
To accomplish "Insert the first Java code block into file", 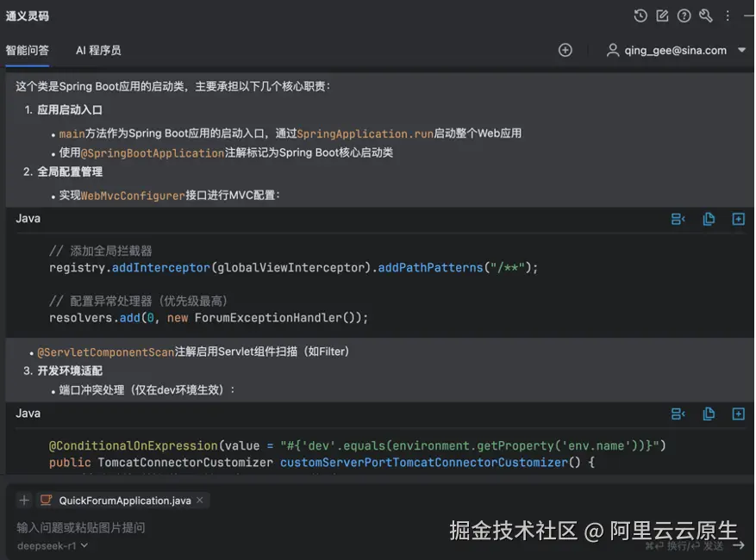I will pos(738,220).
